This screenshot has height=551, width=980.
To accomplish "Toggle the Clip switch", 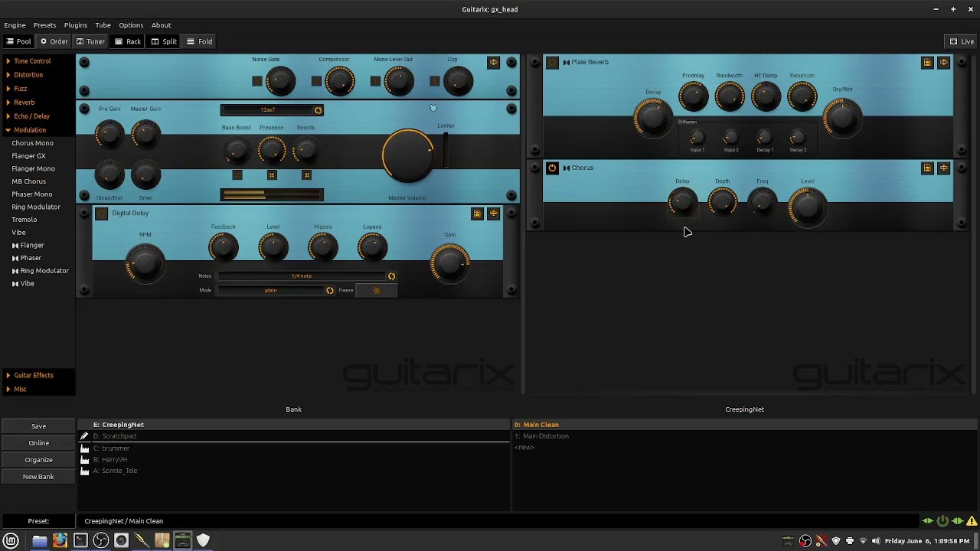I will (x=435, y=81).
